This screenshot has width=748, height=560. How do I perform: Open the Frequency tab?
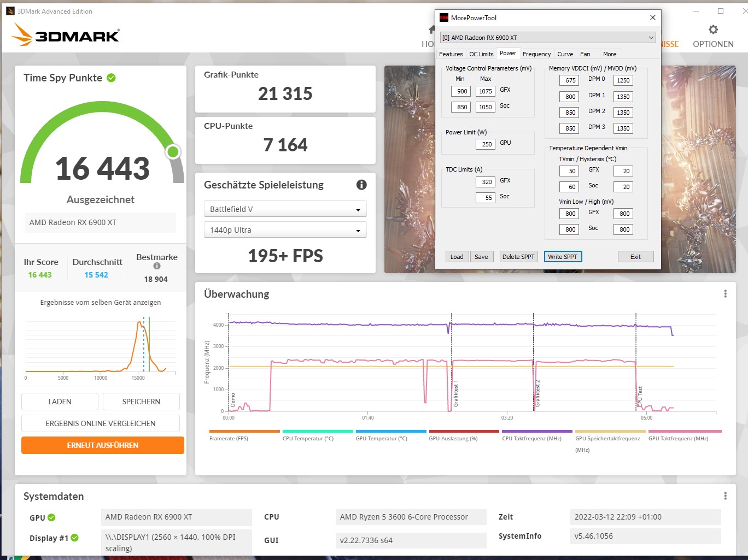click(x=536, y=54)
